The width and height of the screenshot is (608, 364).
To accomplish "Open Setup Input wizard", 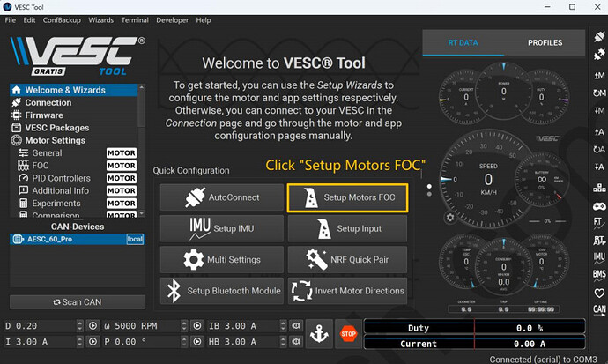I will [x=347, y=228].
